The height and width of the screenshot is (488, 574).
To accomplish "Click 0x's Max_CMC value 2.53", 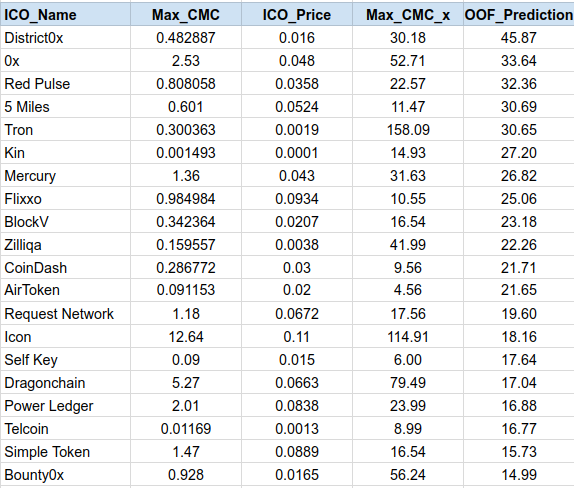I will click(x=186, y=60).
